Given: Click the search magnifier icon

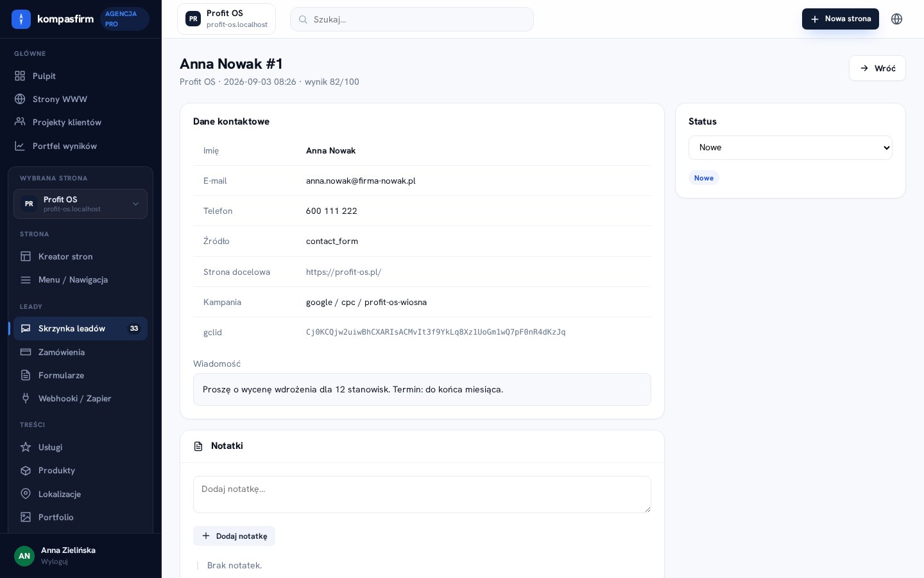Looking at the screenshot, I should pyautogui.click(x=303, y=19).
